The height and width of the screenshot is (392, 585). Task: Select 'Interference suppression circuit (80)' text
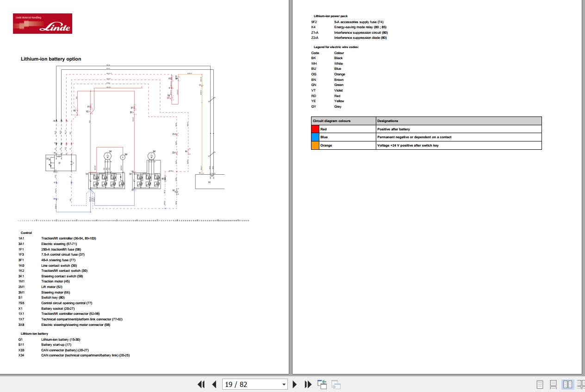(361, 33)
